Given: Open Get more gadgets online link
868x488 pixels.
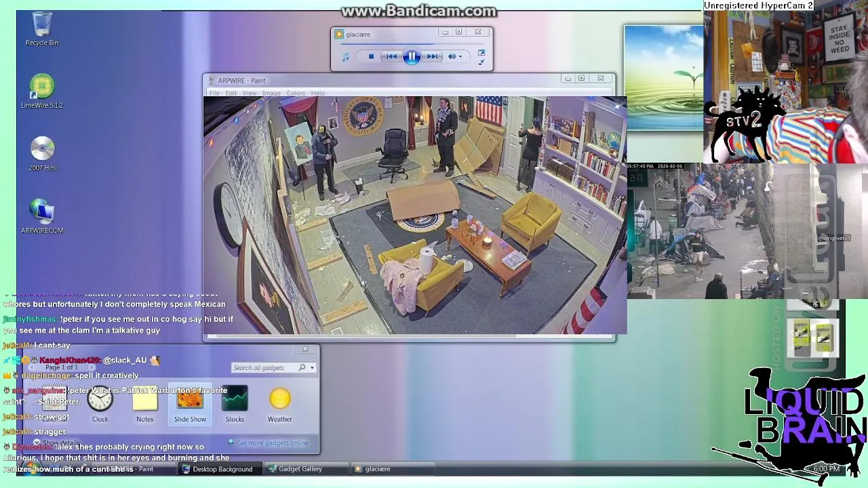Looking at the screenshot, I should point(269,443).
